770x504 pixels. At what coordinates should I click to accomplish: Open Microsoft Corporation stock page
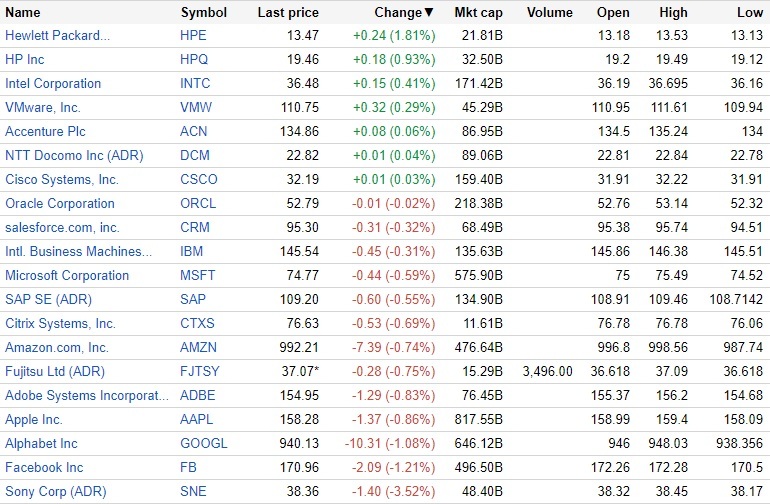67,276
